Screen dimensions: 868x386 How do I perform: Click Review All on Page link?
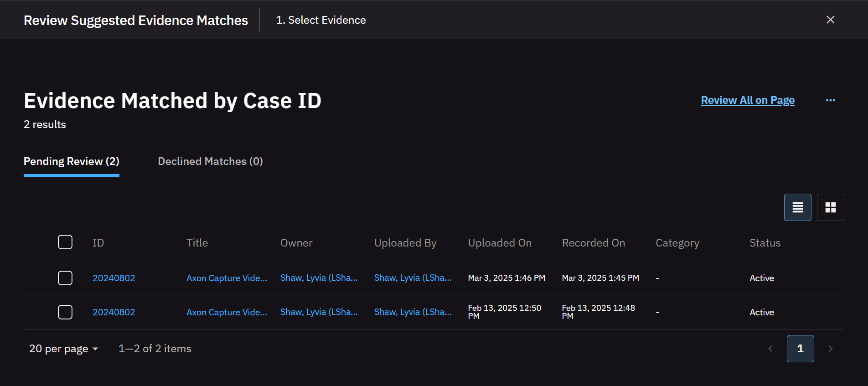pos(748,100)
